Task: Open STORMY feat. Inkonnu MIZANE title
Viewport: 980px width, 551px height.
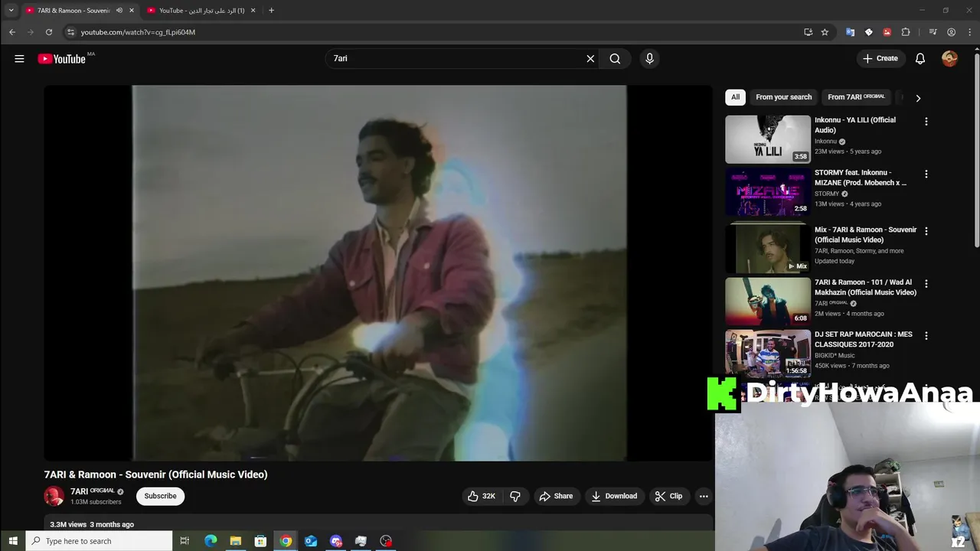Action: (861, 178)
